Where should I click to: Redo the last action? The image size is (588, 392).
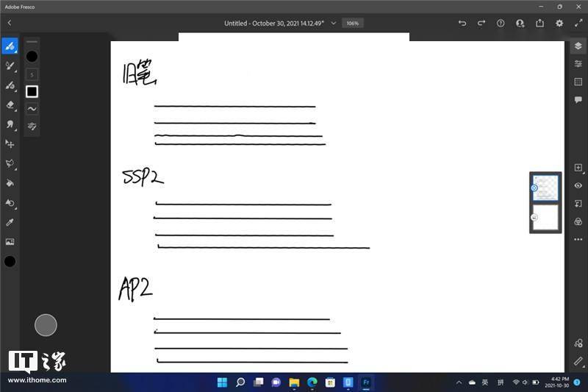(x=481, y=24)
